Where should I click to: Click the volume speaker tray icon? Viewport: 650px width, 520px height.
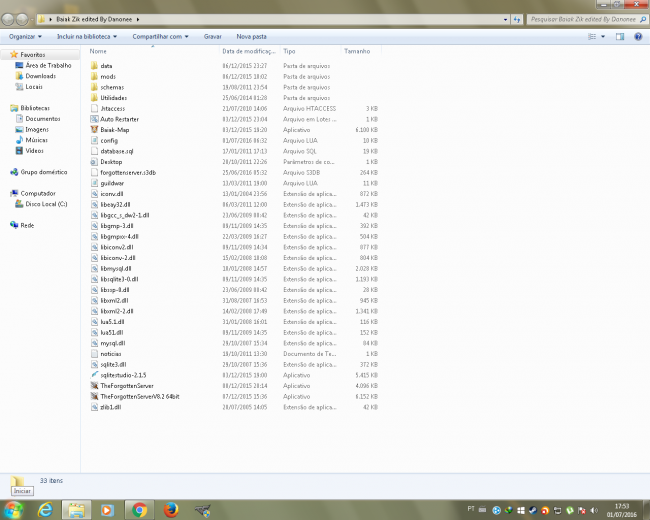pyautogui.click(x=594, y=510)
